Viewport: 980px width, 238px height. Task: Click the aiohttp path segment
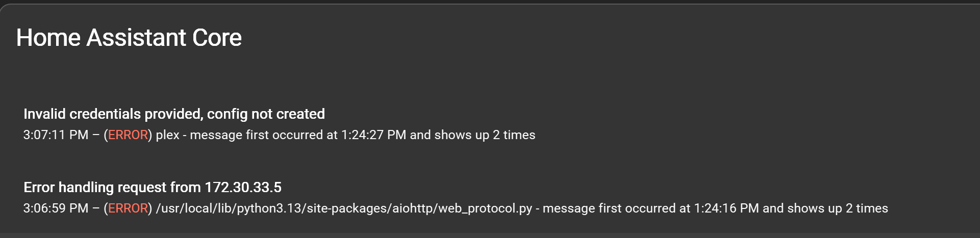[x=413, y=209]
